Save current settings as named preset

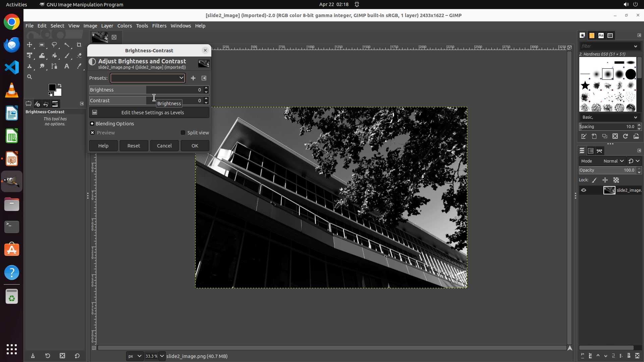(193, 78)
